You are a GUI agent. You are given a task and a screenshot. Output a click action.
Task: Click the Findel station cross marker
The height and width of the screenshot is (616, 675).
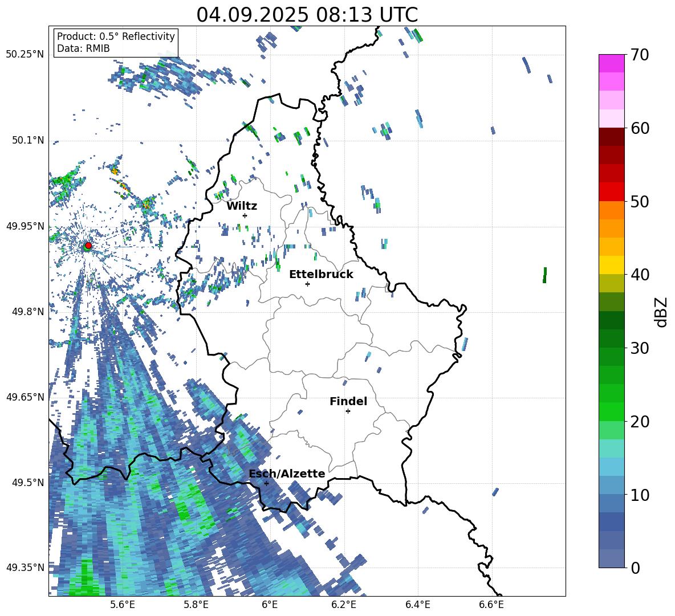click(x=348, y=411)
